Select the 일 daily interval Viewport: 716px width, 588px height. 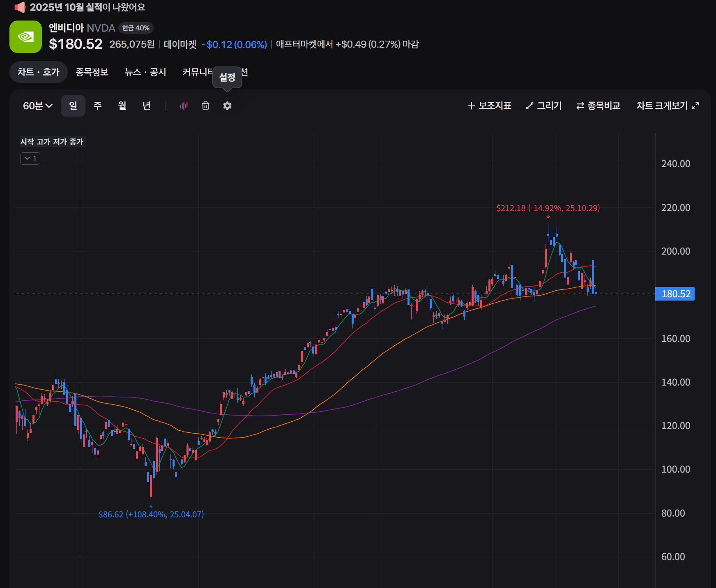pos(73,106)
